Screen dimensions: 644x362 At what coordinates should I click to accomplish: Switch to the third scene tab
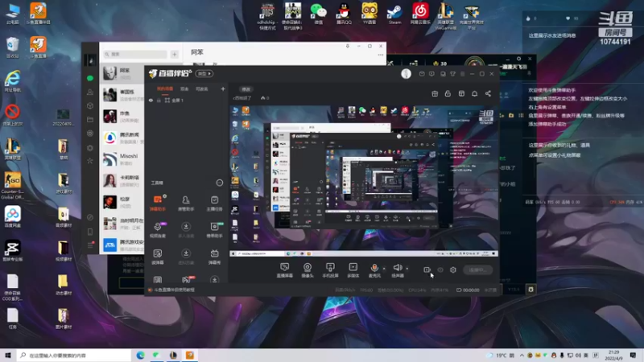click(x=202, y=88)
